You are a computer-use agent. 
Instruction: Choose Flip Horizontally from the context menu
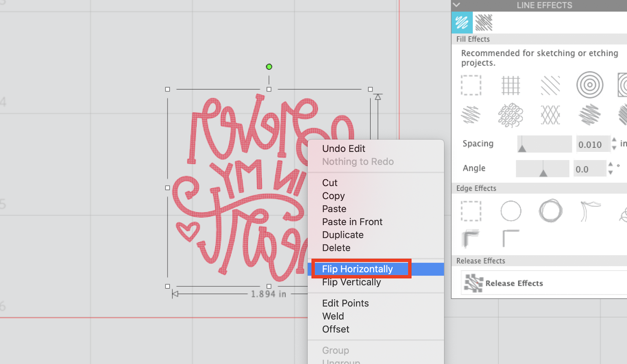tap(357, 269)
